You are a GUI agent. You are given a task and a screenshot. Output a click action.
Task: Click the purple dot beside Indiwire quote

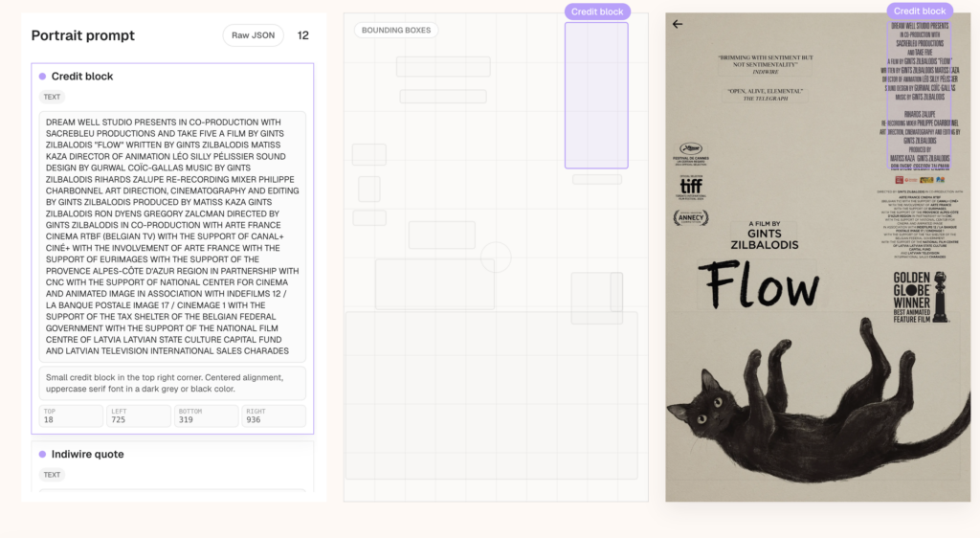pyautogui.click(x=42, y=455)
